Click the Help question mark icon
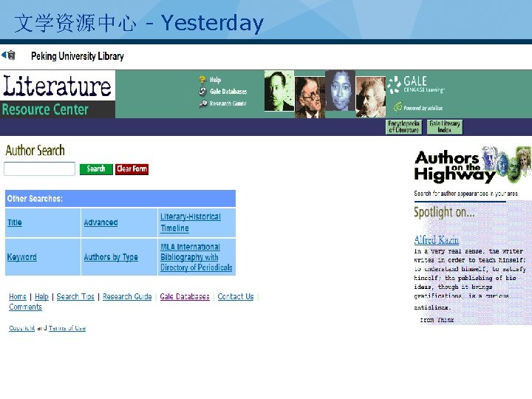532x399 pixels. point(202,80)
